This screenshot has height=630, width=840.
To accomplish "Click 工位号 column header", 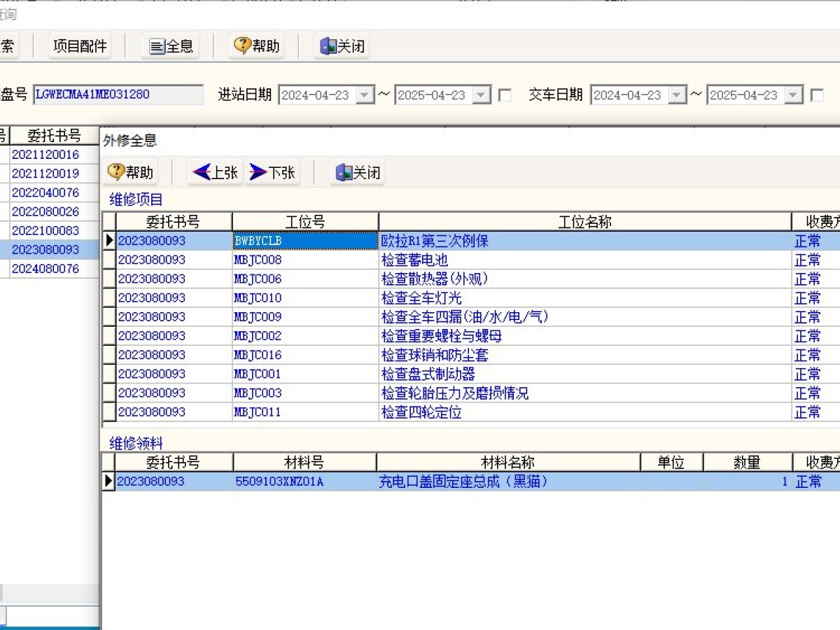I will (305, 222).
